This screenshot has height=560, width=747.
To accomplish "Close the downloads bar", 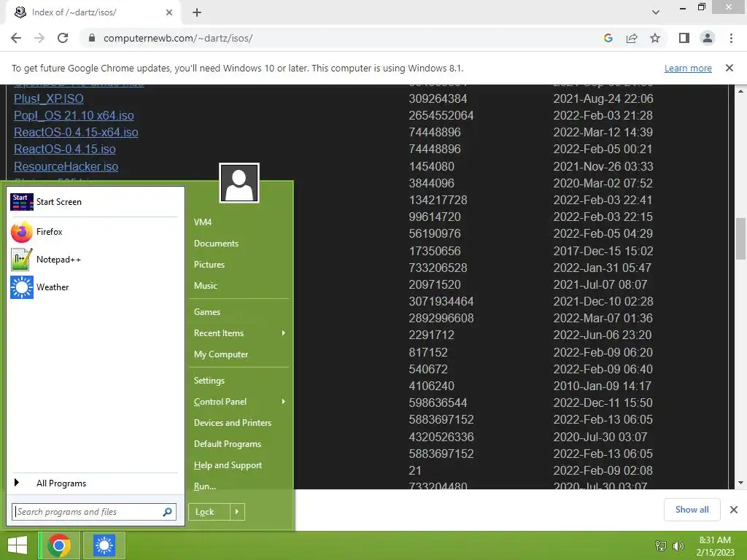I will (734, 510).
